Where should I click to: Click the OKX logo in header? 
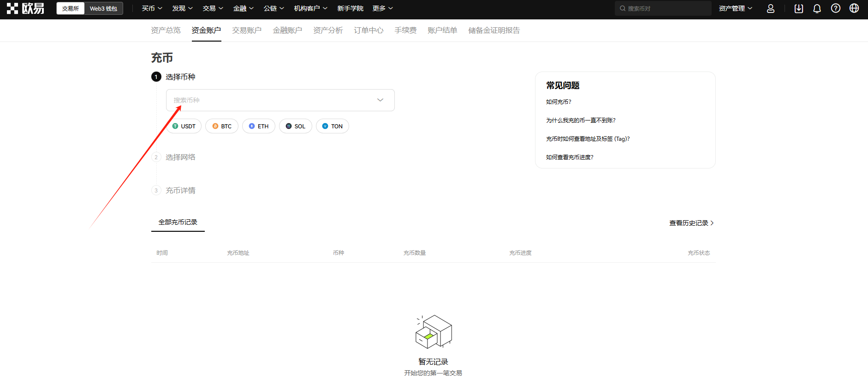pyautogui.click(x=26, y=8)
